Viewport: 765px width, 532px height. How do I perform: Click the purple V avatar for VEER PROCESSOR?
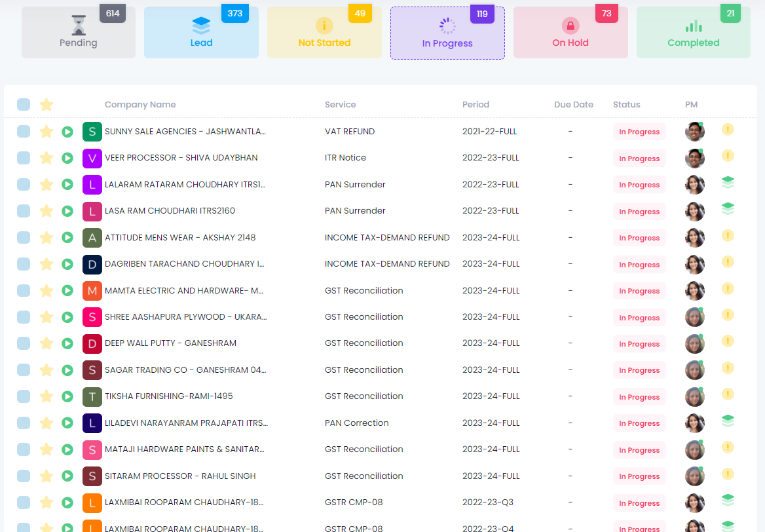(x=92, y=158)
